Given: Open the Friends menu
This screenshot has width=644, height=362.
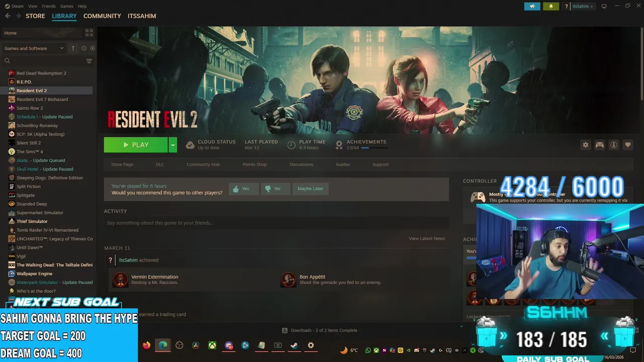Looking at the screenshot, I should click(49, 6).
